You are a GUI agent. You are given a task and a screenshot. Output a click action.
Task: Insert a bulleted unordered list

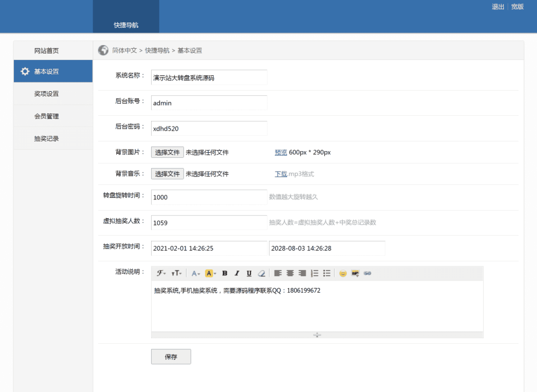pyautogui.click(x=327, y=273)
